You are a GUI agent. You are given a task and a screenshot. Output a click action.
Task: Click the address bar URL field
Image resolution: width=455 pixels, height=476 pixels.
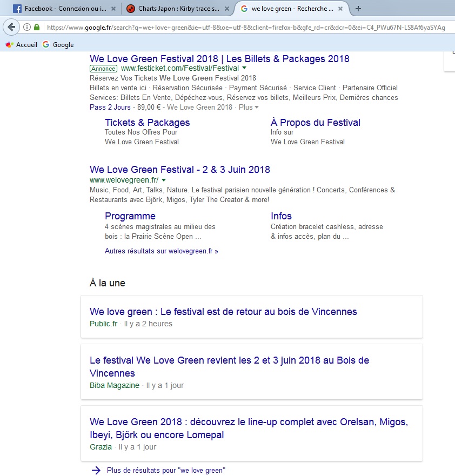tap(246, 28)
